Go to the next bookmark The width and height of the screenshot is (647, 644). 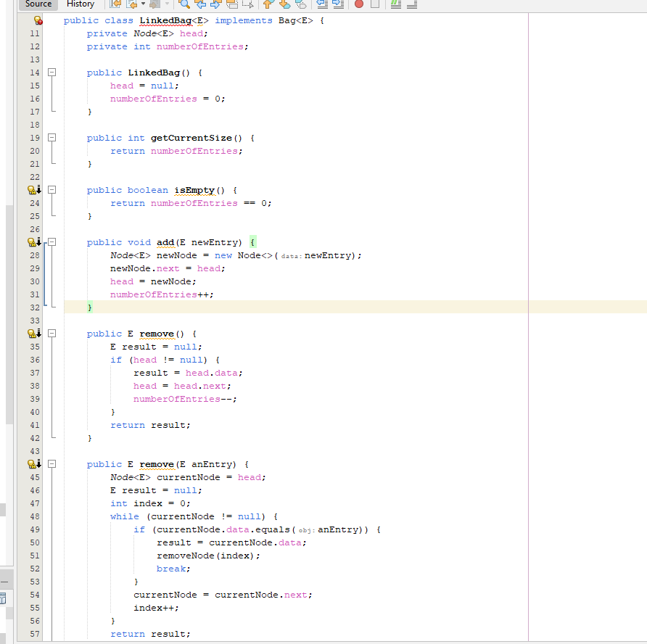point(283,5)
